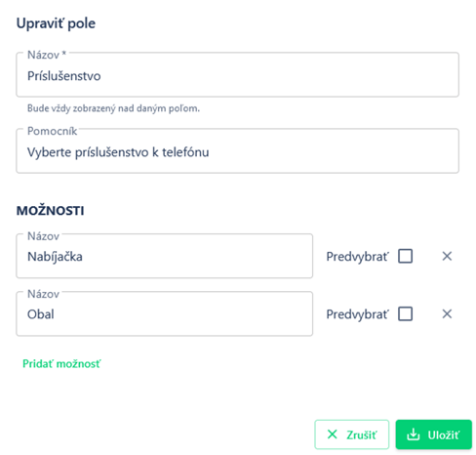Save the field with the Uložiť button
The image size is (476, 455).
[434, 434]
